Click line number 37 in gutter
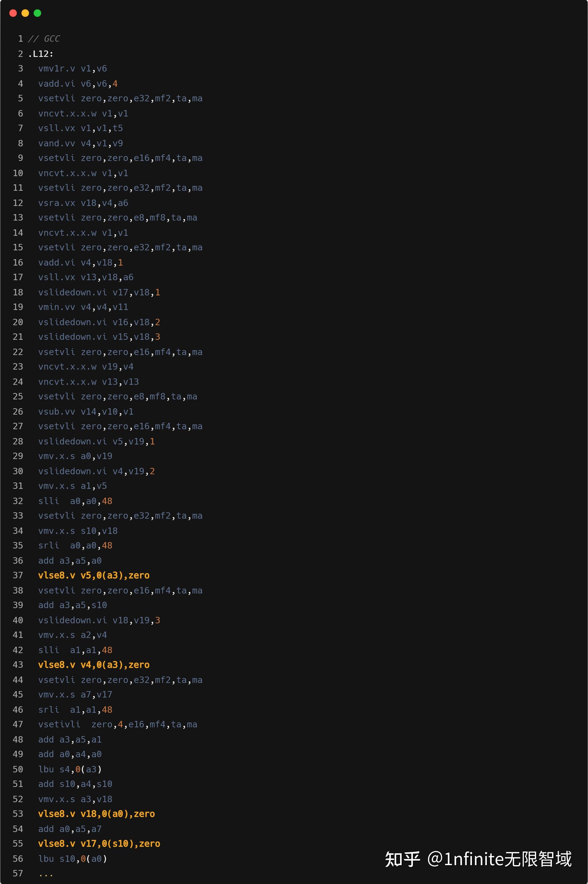Screen dimensions: 588x884 [x=18, y=575]
